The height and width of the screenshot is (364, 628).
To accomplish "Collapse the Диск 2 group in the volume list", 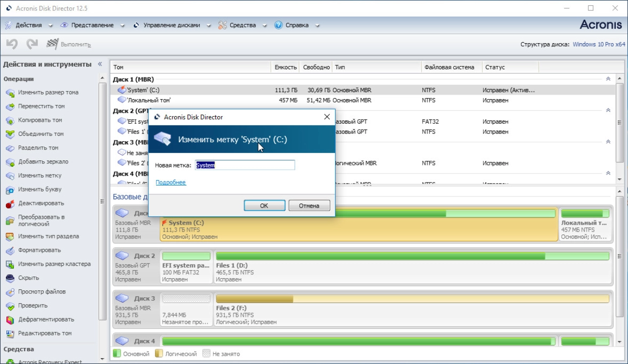I will point(608,110).
